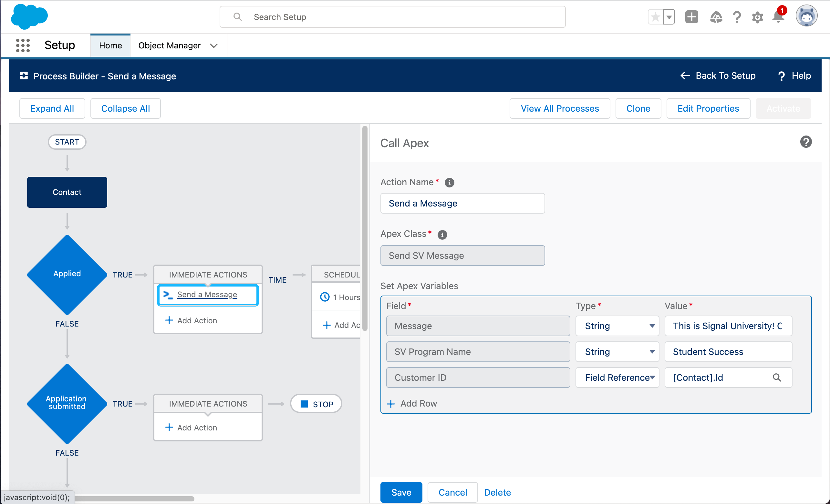This screenshot has width=830, height=504.
Task: Edit the Student Success value field
Action: (728, 352)
